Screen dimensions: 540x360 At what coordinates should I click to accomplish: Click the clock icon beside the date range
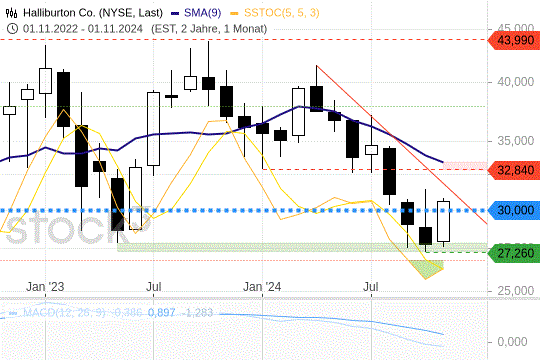tap(12, 29)
